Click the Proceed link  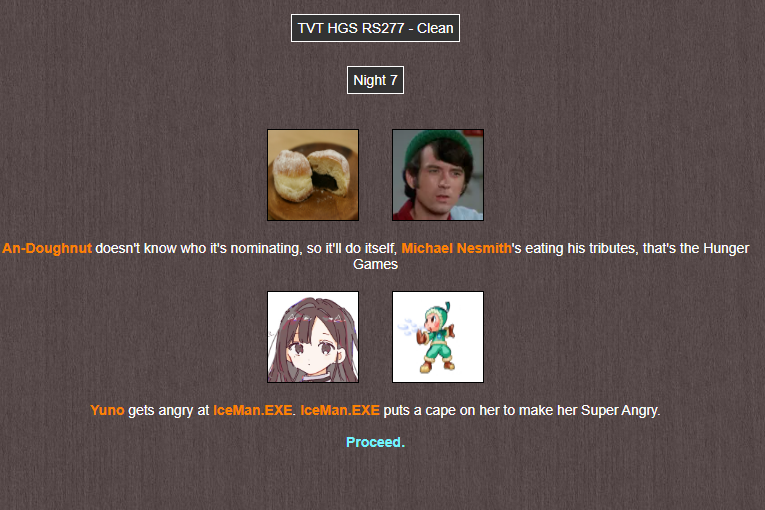375,442
